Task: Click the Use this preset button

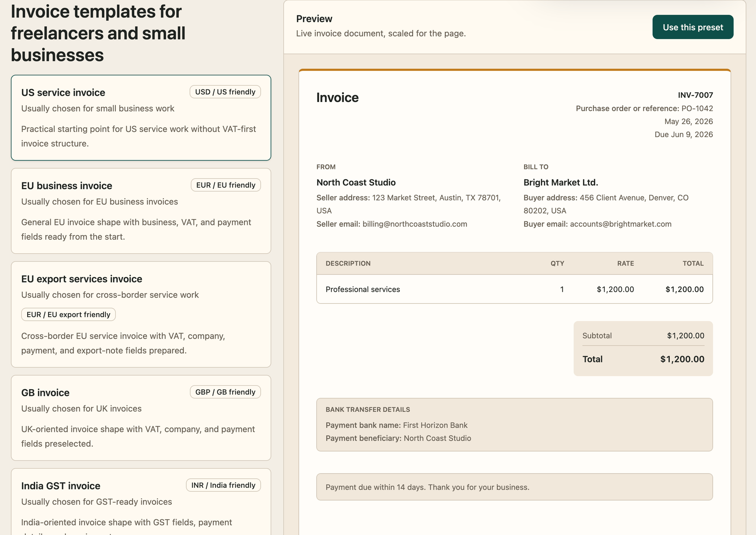Action: pos(693,27)
